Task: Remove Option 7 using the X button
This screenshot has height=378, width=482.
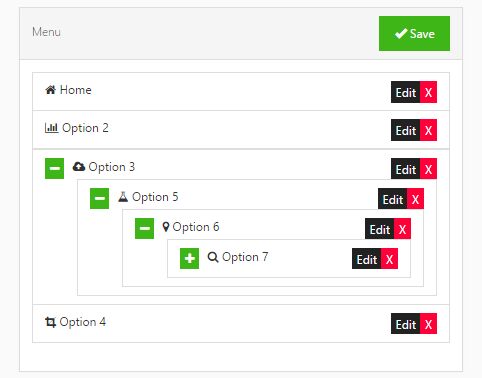Action: coord(389,259)
